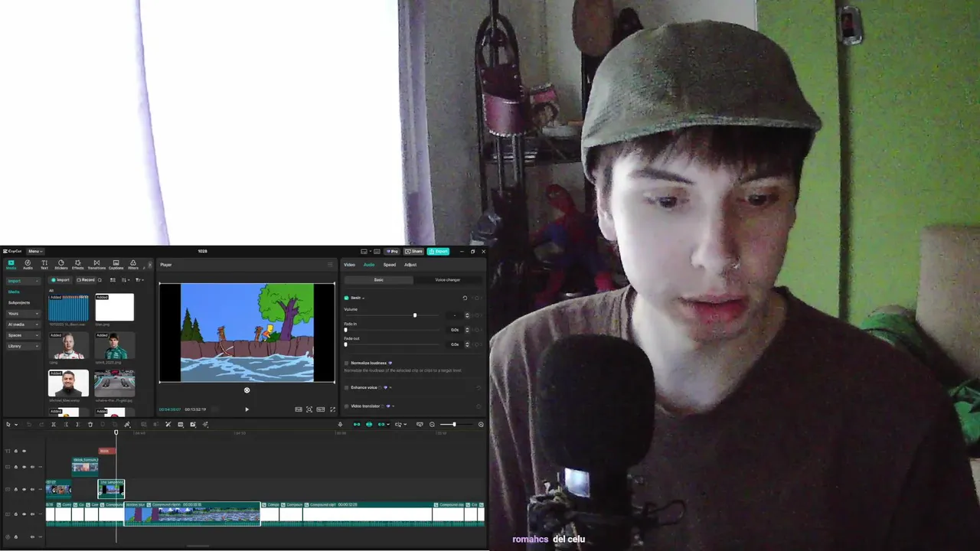The height and width of the screenshot is (551, 980).
Task: Reset the Basic audio settings
Action: click(465, 298)
